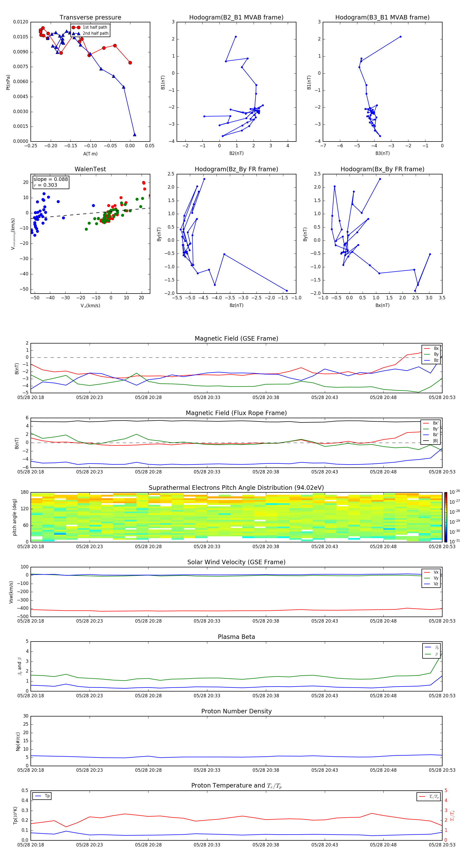
Task: Click the "1st half path" legend entry
Action: point(90,27)
